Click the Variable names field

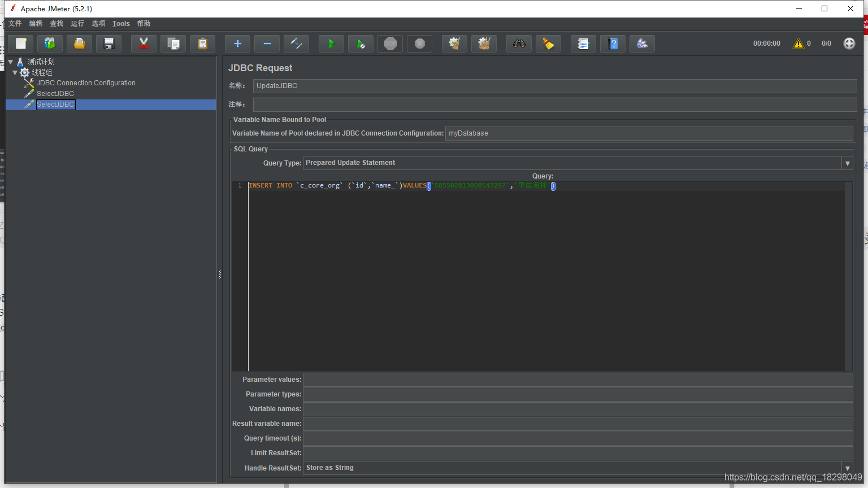point(578,409)
